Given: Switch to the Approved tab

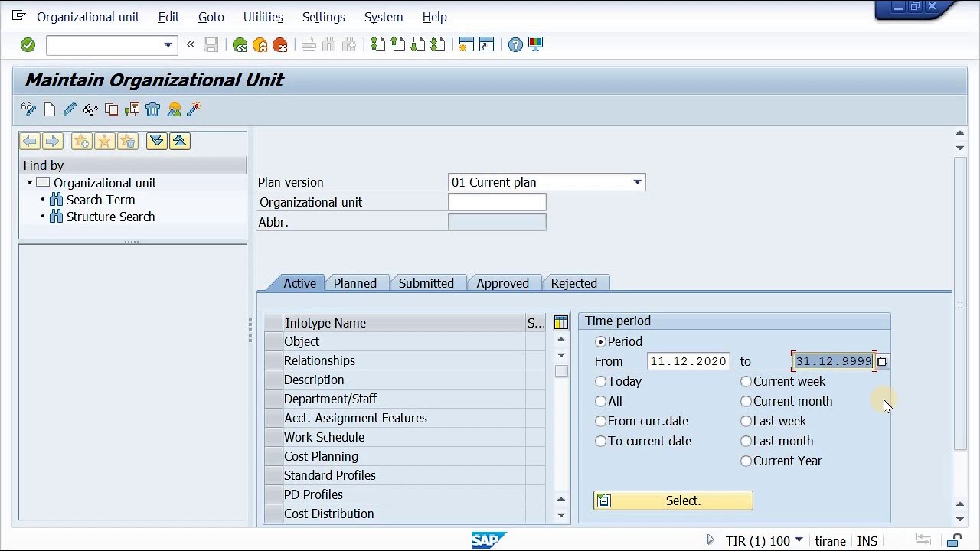Looking at the screenshot, I should tap(502, 283).
